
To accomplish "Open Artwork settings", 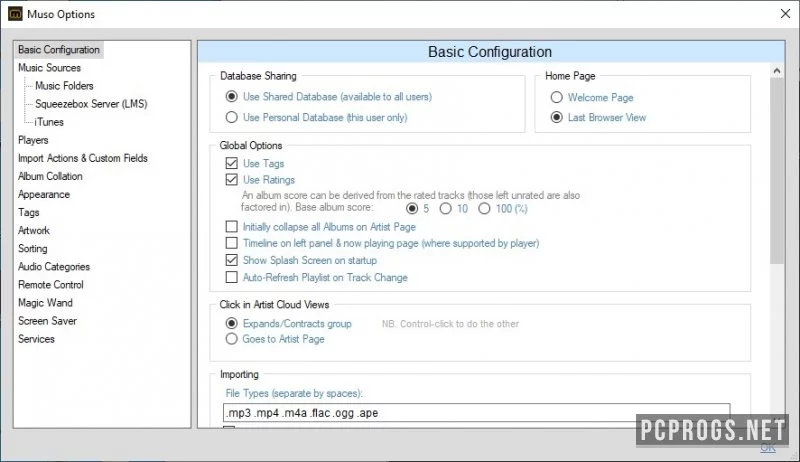I will (34, 230).
